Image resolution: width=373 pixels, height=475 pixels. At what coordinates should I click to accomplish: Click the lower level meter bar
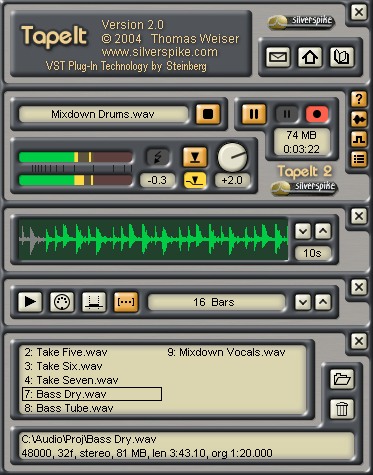pyautogui.click(x=76, y=180)
